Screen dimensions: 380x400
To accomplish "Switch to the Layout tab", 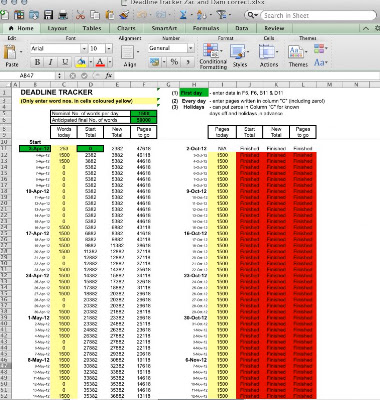I will pyautogui.click(x=57, y=28).
